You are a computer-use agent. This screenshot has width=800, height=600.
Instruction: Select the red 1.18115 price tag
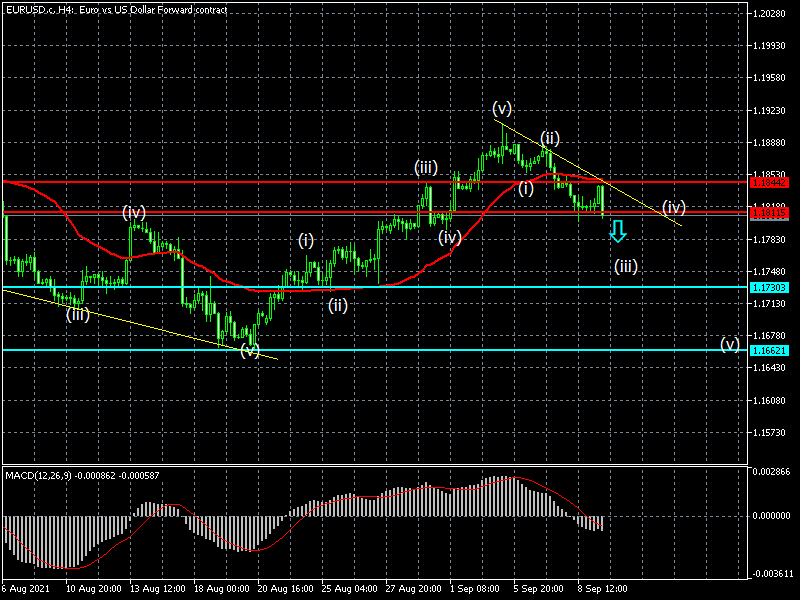[x=772, y=213]
